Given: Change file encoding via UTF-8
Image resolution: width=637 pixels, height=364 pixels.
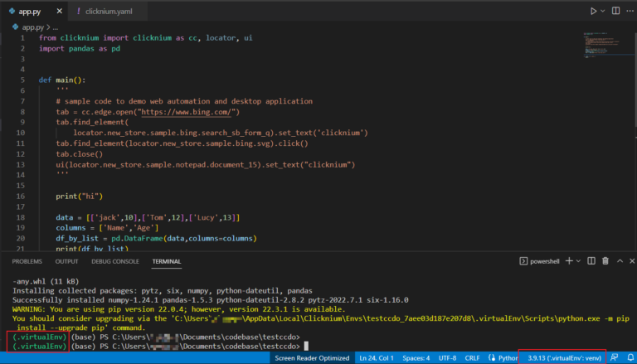Looking at the screenshot, I should coord(447,358).
